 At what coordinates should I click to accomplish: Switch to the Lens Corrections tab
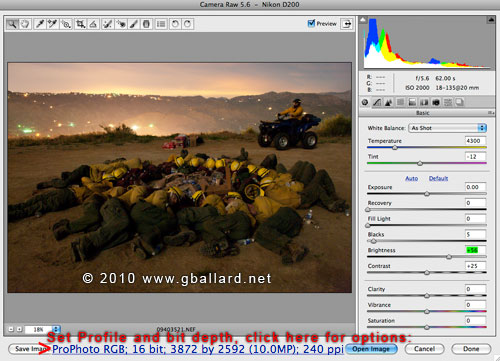pos(424,102)
